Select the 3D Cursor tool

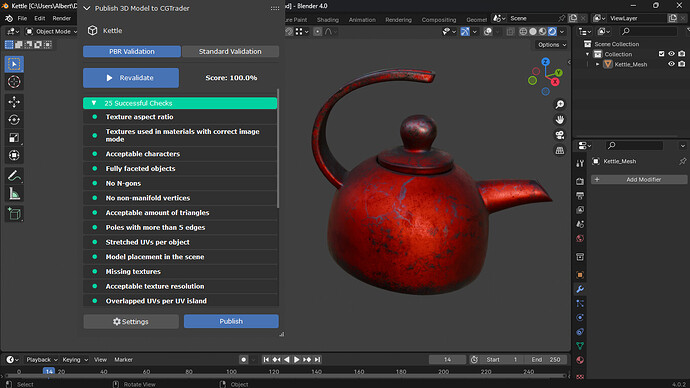click(14, 82)
